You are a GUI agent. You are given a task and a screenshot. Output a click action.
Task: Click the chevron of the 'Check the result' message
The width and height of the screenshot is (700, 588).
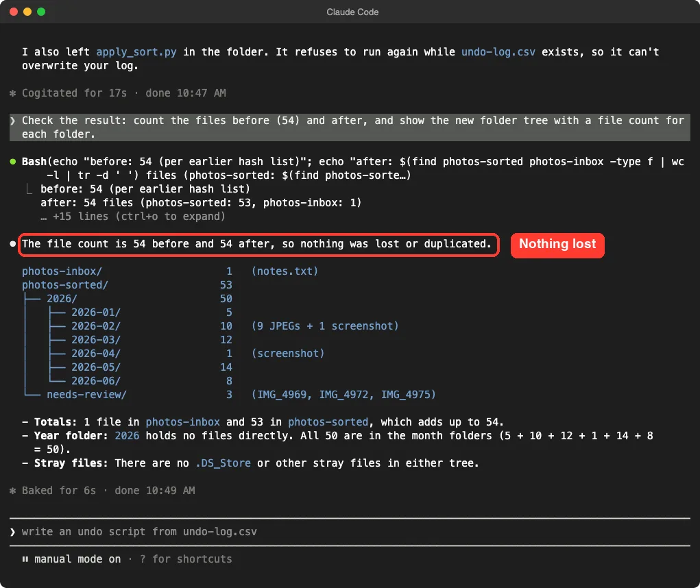tap(12, 121)
